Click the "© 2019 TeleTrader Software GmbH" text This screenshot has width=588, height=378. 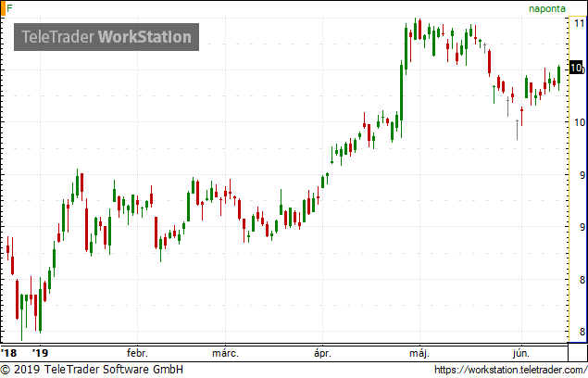(x=93, y=370)
